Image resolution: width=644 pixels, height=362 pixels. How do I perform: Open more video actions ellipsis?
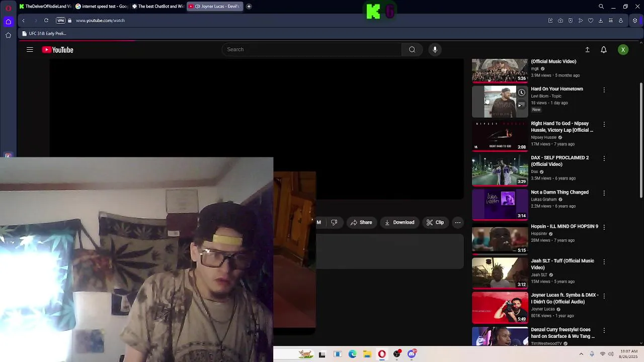458,222
